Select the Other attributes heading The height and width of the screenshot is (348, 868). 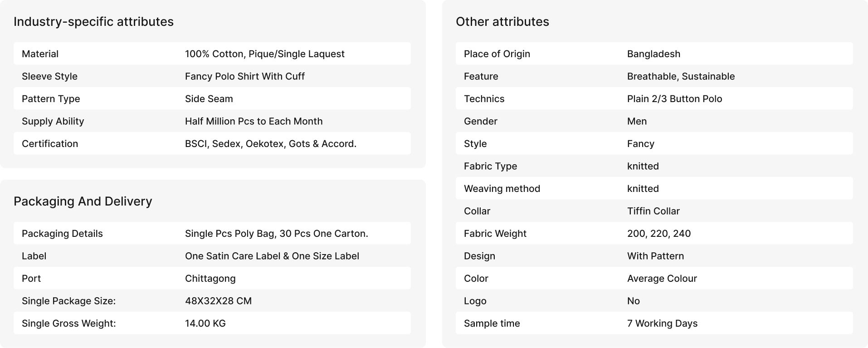502,22
